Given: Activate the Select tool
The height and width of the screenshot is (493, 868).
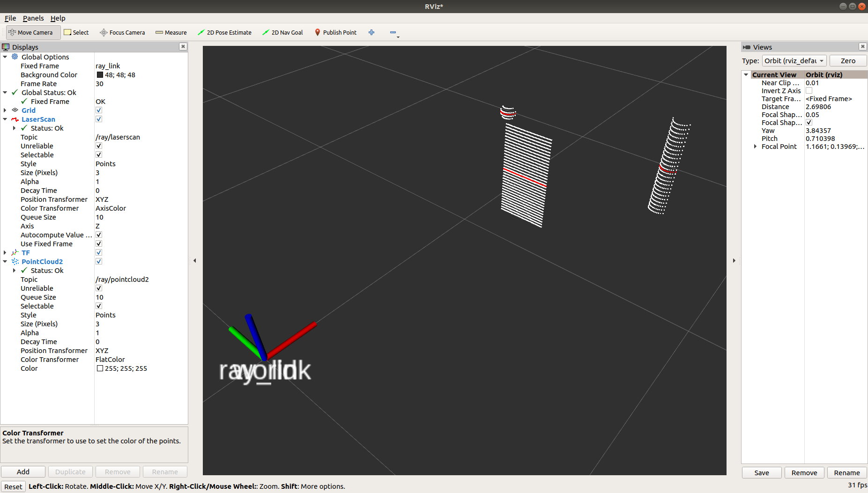Looking at the screenshot, I should pyautogui.click(x=76, y=32).
